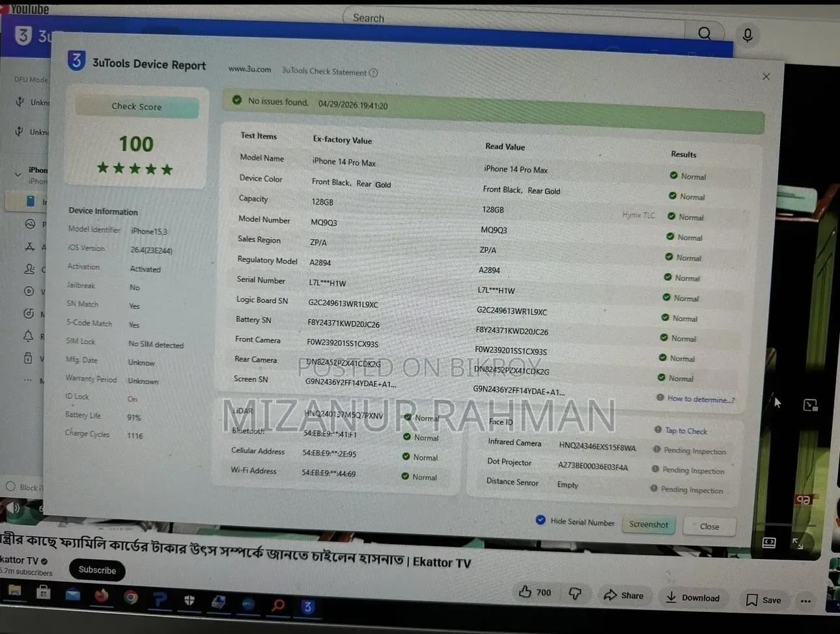Enter fullscreen on the YouTube player
Image resolution: width=840 pixels, height=634 pixels.
click(798, 543)
